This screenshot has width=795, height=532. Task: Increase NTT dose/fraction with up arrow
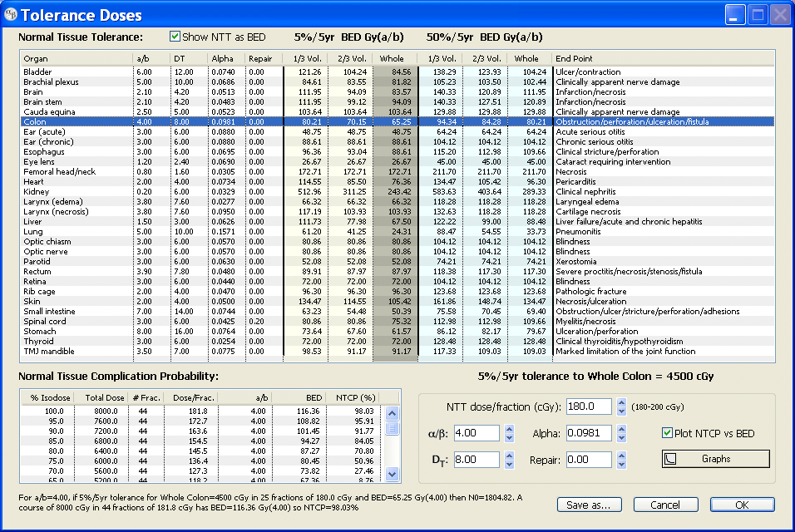click(621, 402)
